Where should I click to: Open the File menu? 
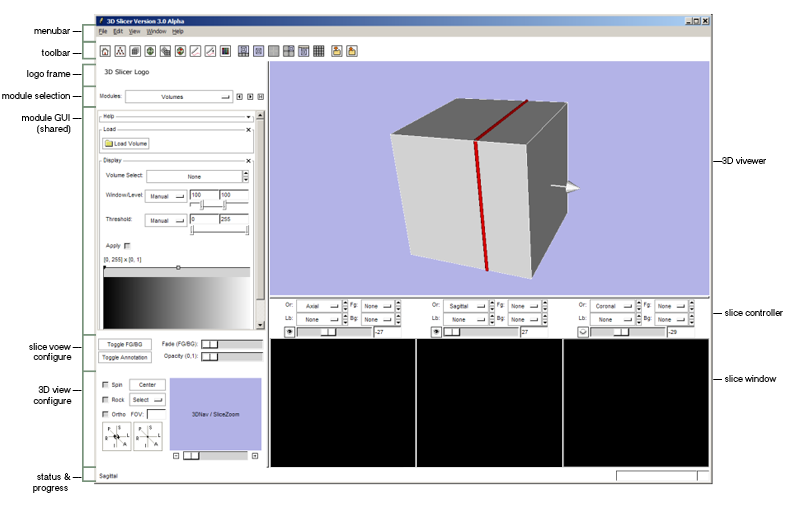tap(102, 32)
